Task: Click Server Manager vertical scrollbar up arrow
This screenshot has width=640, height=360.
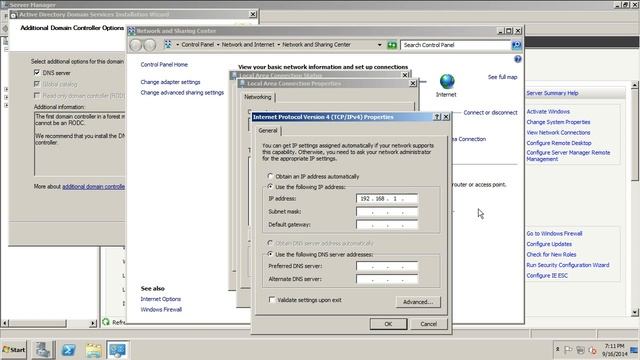Action: pos(634,85)
